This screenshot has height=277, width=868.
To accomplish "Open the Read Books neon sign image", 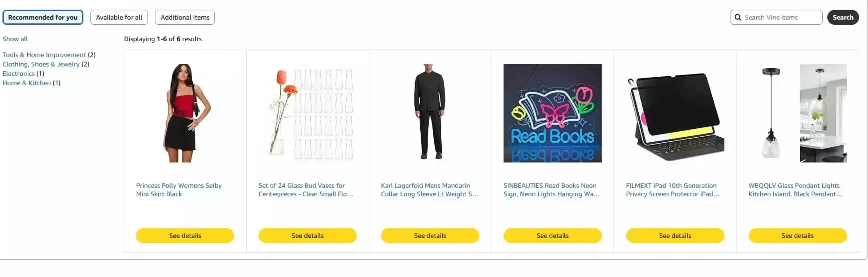I will 552,113.
